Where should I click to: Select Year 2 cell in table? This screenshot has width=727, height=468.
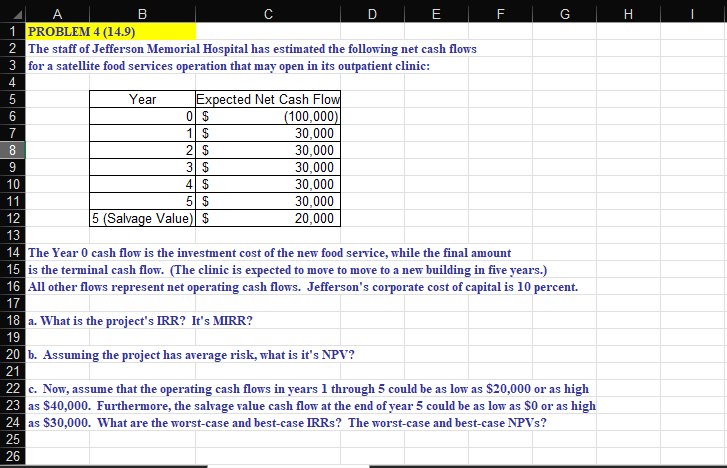coord(142,150)
